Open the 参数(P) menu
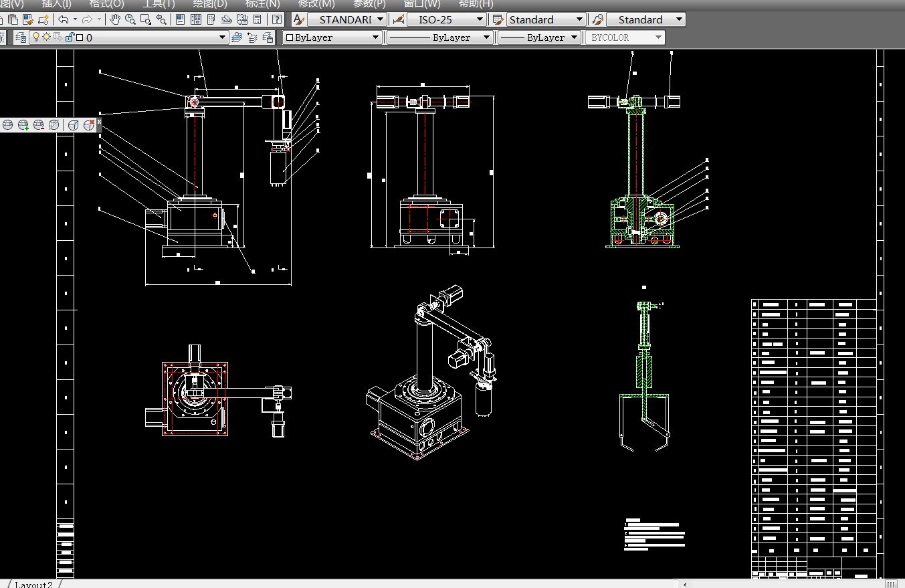 coord(369,3)
